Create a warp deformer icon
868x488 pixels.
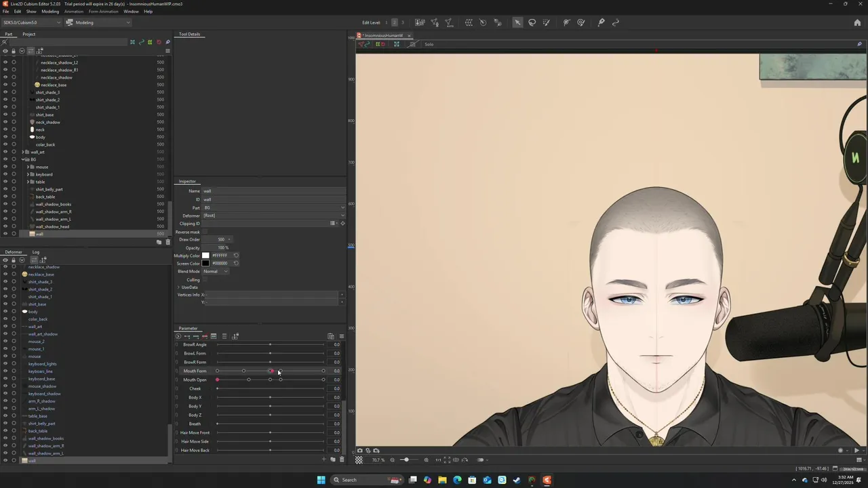[469, 22]
